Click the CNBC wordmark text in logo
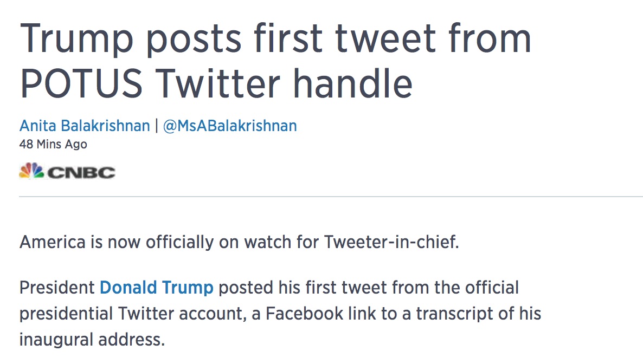The width and height of the screenshot is (643, 364). 81,173
